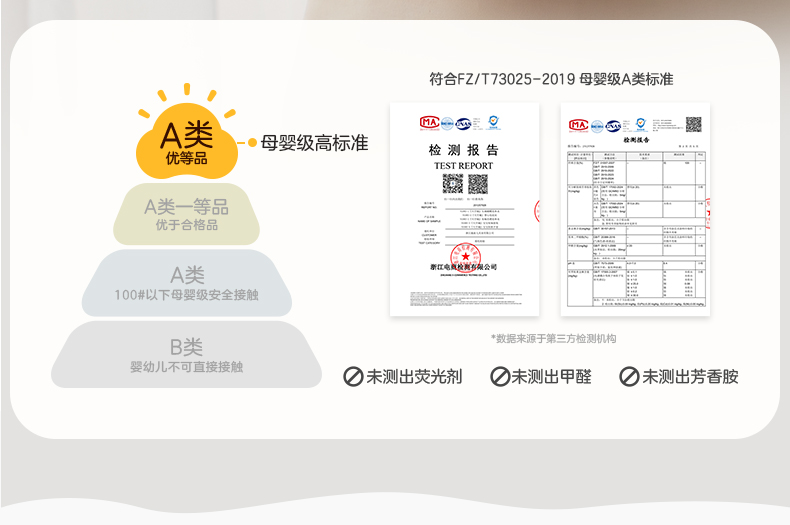This screenshot has height=525, width=790.
Task: Click the 未测出甲醛 text
Action: pyautogui.click(x=552, y=377)
